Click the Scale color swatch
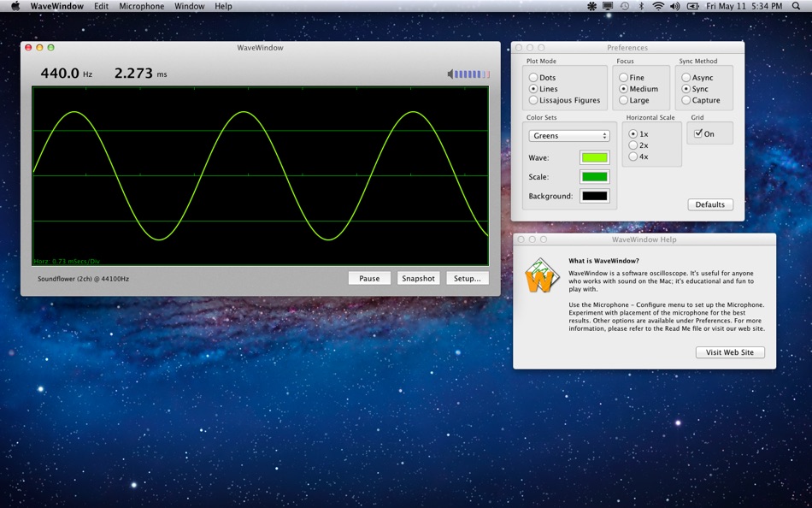Screen dimensions: 812x508 tap(595, 177)
